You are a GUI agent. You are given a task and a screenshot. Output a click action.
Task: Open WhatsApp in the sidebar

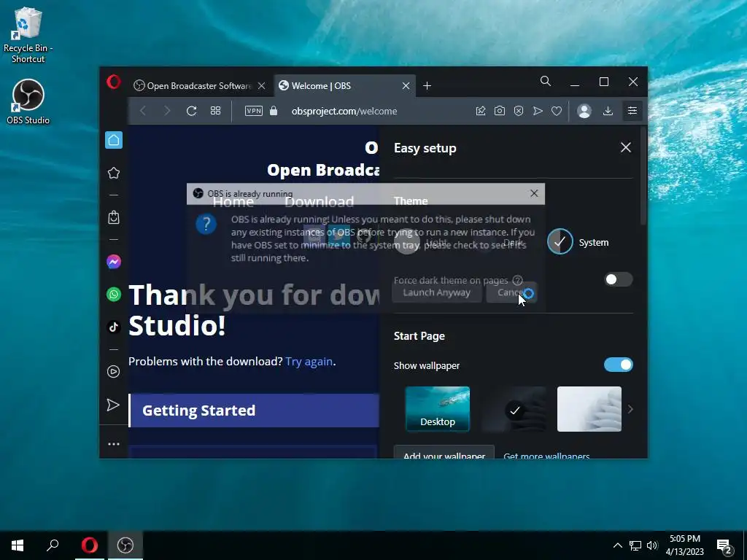pyautogui.click(x=114, y=295)
